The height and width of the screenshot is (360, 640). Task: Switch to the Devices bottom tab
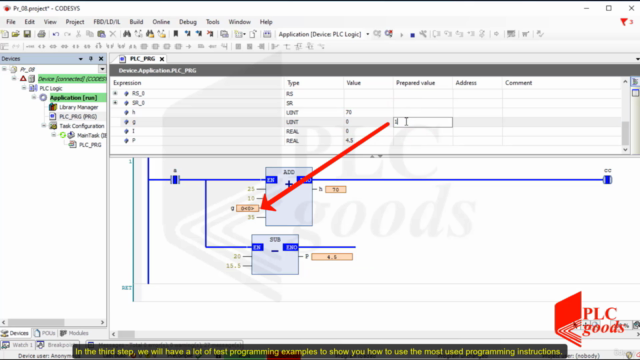(x=15, y=333)
